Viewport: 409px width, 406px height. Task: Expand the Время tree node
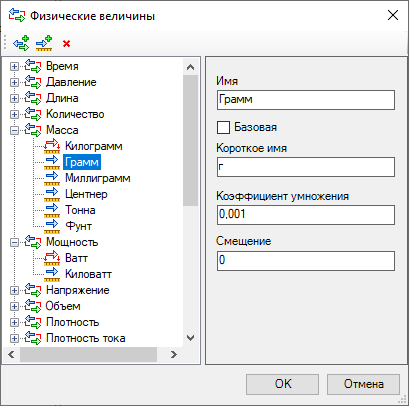tap(14, 66)
